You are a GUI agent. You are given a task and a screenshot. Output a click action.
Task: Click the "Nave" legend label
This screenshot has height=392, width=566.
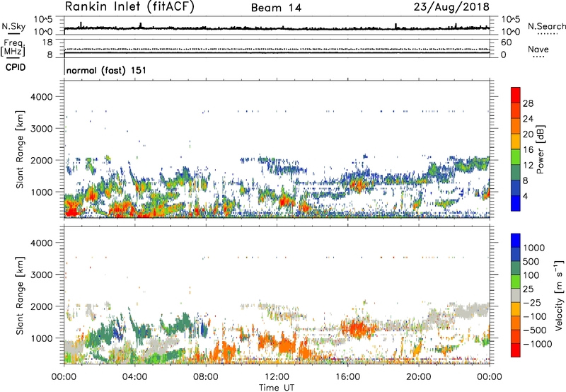pos(538,50)
